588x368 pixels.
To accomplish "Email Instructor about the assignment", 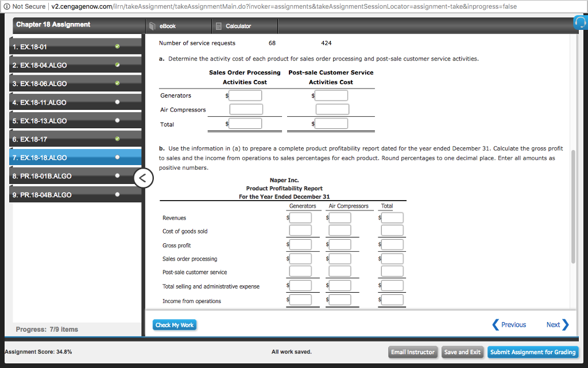I will point(413,352).
